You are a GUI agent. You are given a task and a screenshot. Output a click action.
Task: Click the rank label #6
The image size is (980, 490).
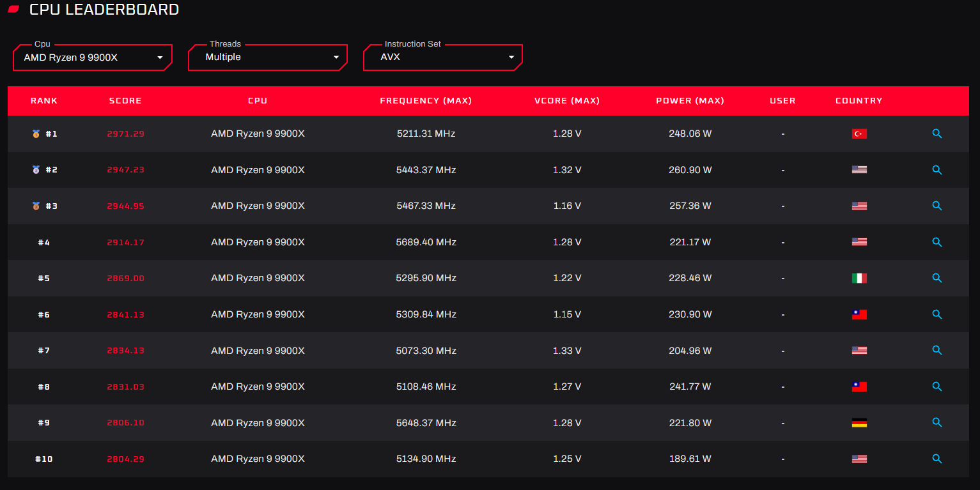click(x=44, y=314)
